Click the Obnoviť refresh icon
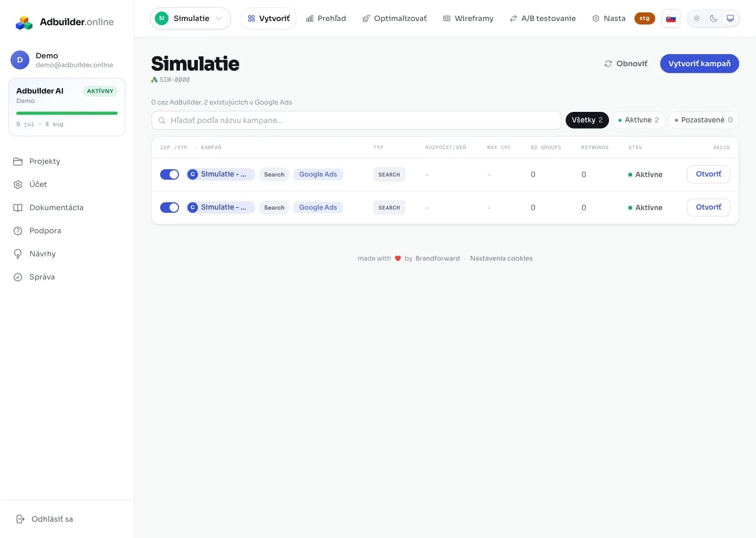Viewport: 756px width, 538px height. [x=608, y=64]
